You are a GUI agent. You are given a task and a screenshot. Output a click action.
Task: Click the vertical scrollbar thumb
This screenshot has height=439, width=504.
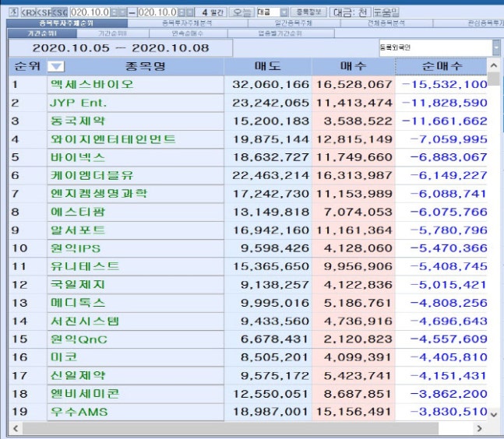pyautogui.click(x=494, y=79)
